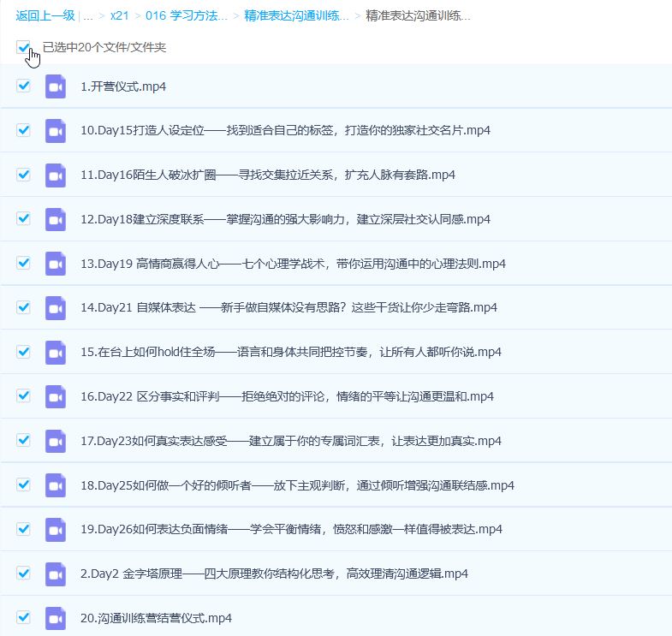Expand the '...' breadcrumb ellipsis

[x=88, y=15]
